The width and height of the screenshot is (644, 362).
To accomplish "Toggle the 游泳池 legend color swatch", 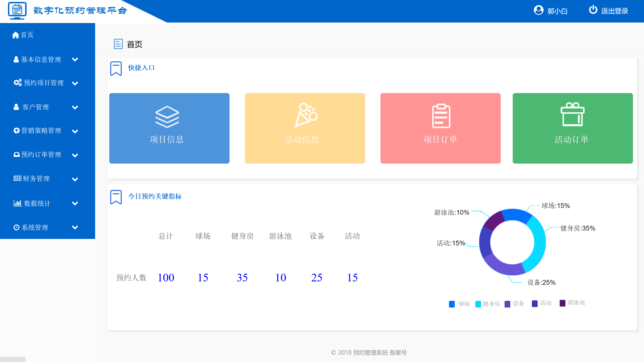I will click(562, 303).
